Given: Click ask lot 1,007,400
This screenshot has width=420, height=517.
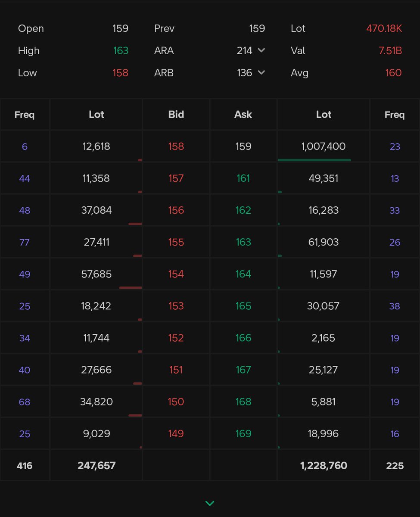Looking at the screenshot, I should pyautogui.click(x=324, y=146).
